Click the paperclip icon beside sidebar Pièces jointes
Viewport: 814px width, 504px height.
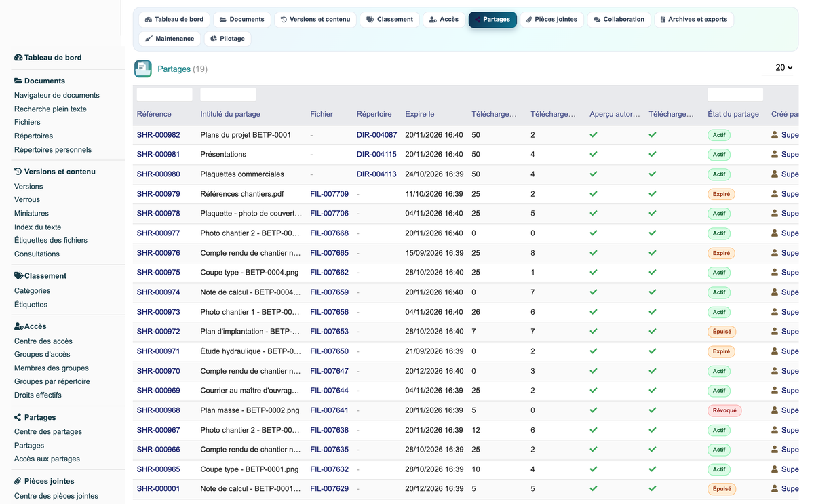(18, 481)
